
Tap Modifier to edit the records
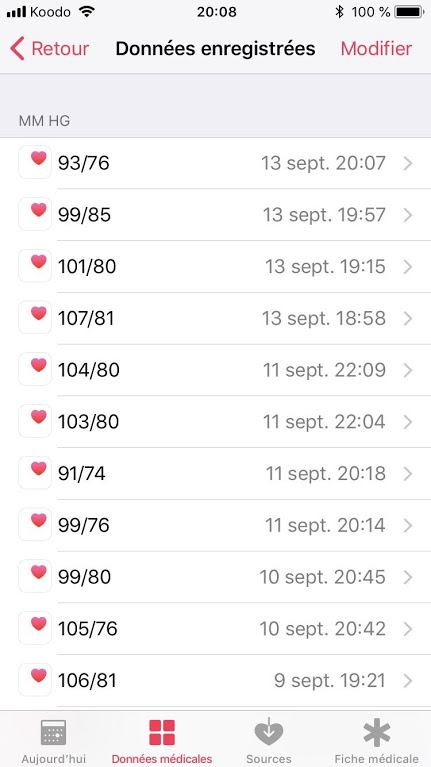pos(376,49)
